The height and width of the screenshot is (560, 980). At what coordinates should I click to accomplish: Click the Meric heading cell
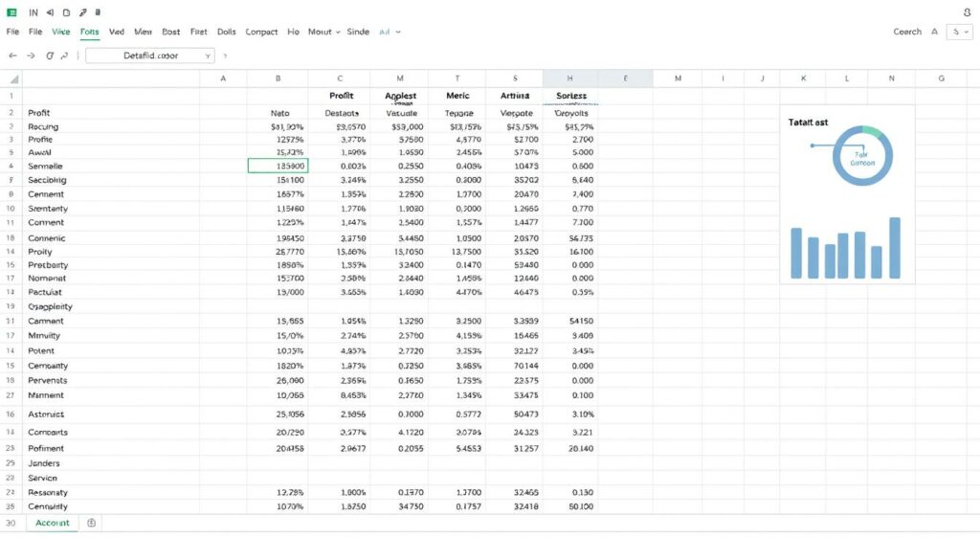coord(457,96)
